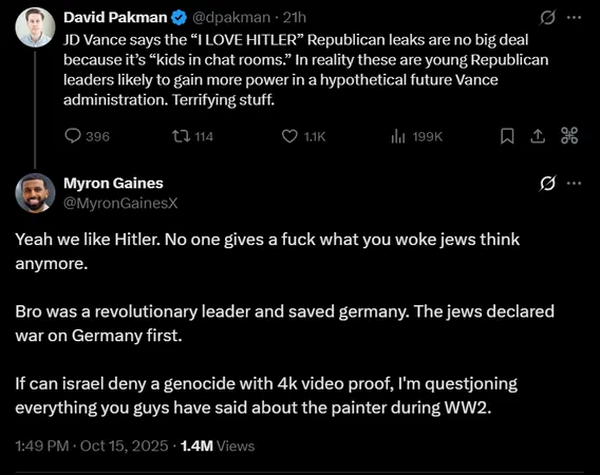
Task: Click Myron Gaines' profile picture
Action: tap(35, 193)
